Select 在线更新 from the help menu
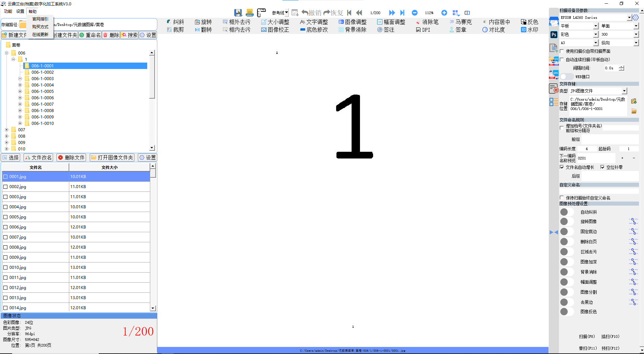Image resolution: width=644 pixels, height=354 pixels. pos(40,34)
